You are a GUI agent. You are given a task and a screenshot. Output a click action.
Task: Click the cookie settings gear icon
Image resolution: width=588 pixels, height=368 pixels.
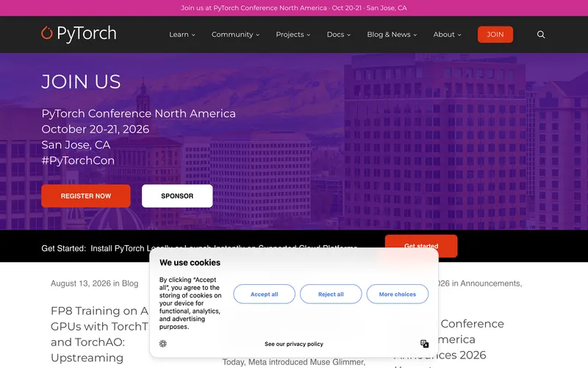pos(162,344)
